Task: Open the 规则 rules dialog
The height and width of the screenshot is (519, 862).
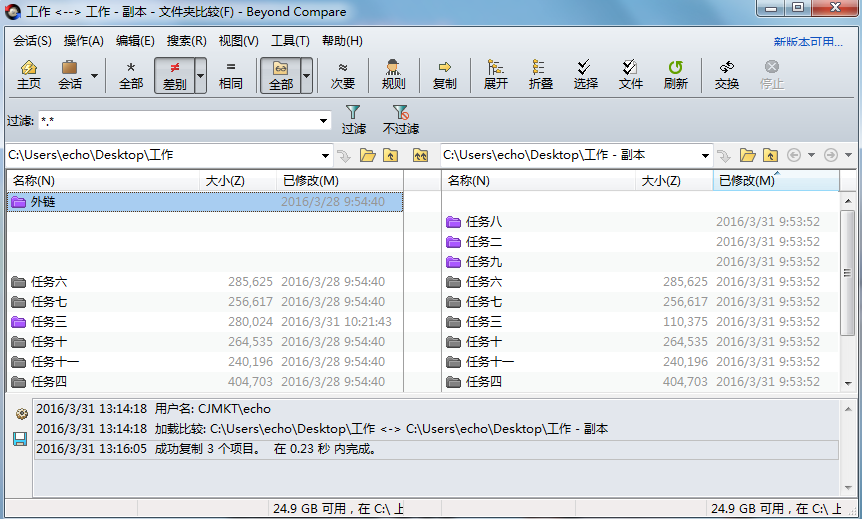Action: (393, 75)
